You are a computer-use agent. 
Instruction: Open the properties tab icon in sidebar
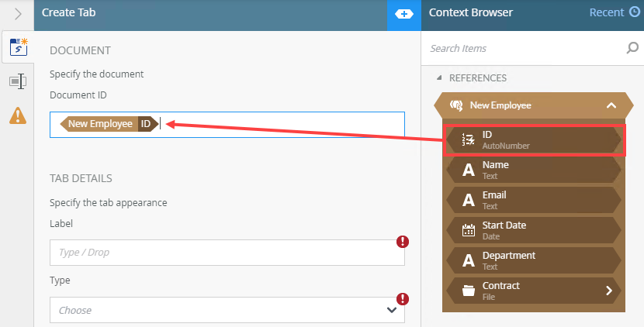17,81
